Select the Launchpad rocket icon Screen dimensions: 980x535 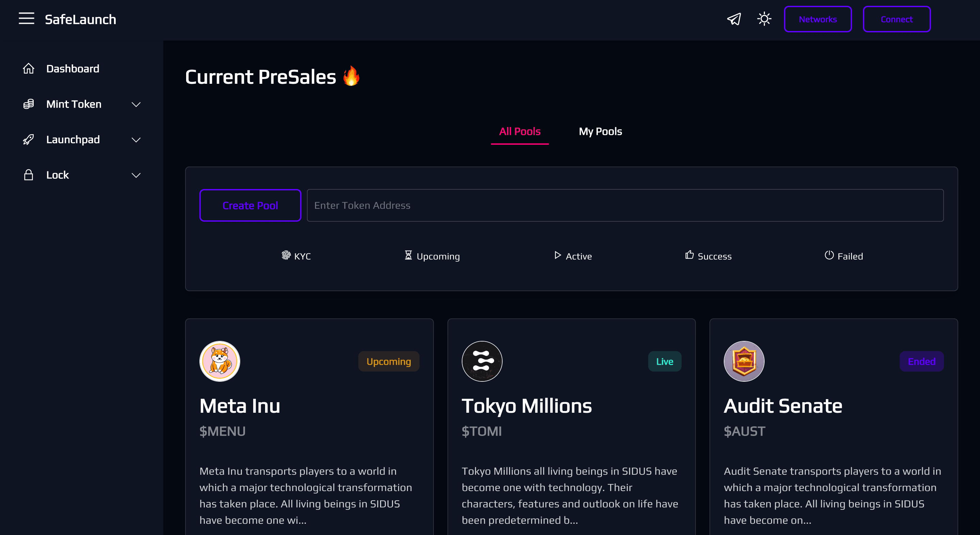[x=29, y=139]
